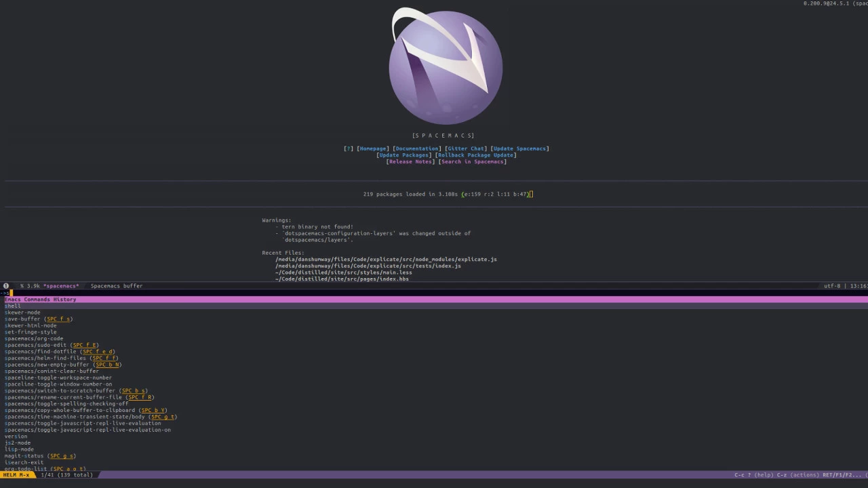Click the Update Packages button
The image size is (868, 488).
[404, 155]
